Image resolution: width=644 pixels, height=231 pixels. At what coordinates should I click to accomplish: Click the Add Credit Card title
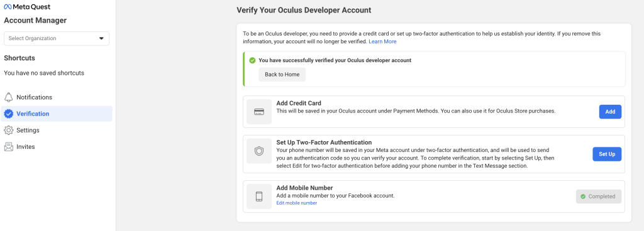click(299, 103)
